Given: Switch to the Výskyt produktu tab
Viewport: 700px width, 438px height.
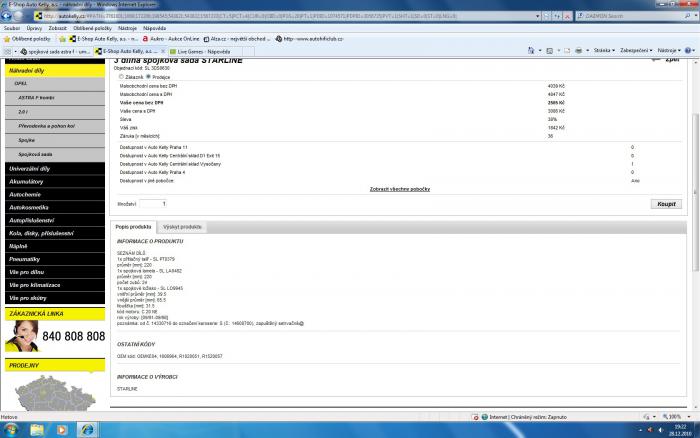Looking at the screenshot, I should (183, 227).
